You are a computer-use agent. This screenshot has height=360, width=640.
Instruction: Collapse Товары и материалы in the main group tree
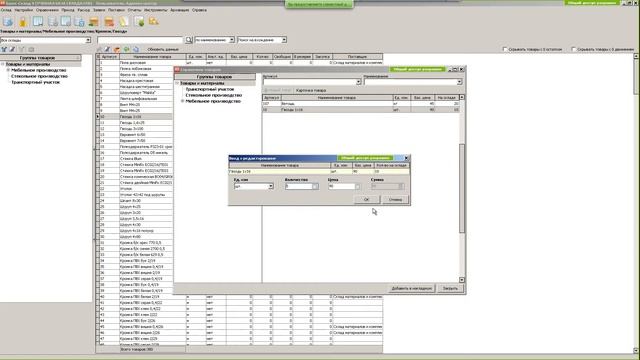[x=2, y=64]
